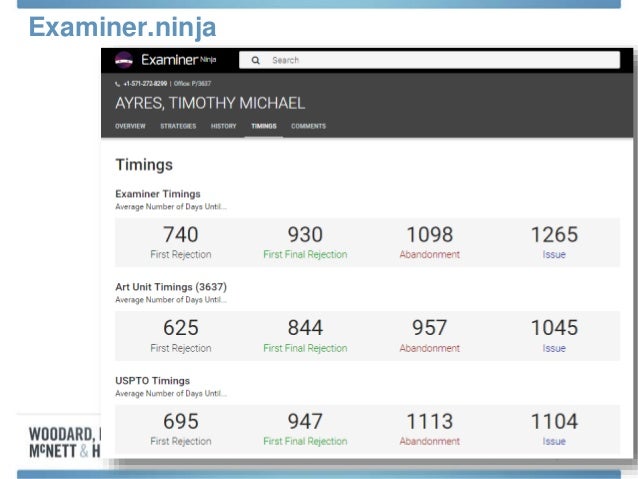Viewport: 638px width, 479px height.
Task: Click the Examiner.ninja slide title
Action: (x=122, y=28)
